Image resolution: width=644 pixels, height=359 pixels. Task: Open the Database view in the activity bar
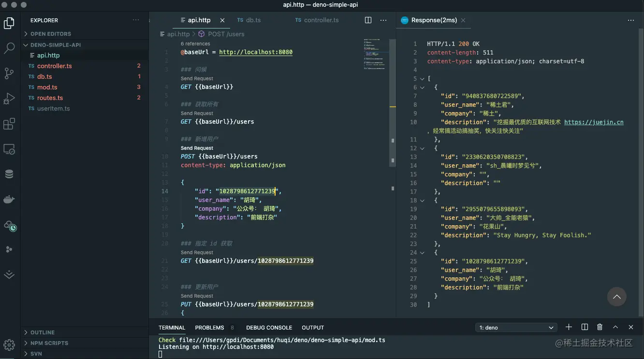[9, 174]
